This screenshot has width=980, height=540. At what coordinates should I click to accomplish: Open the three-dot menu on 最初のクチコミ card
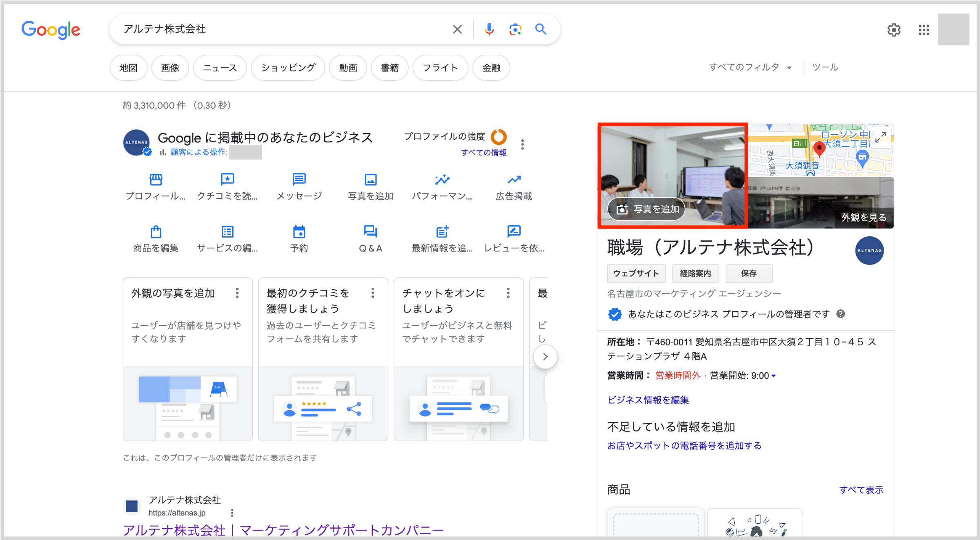click(373, 293)
